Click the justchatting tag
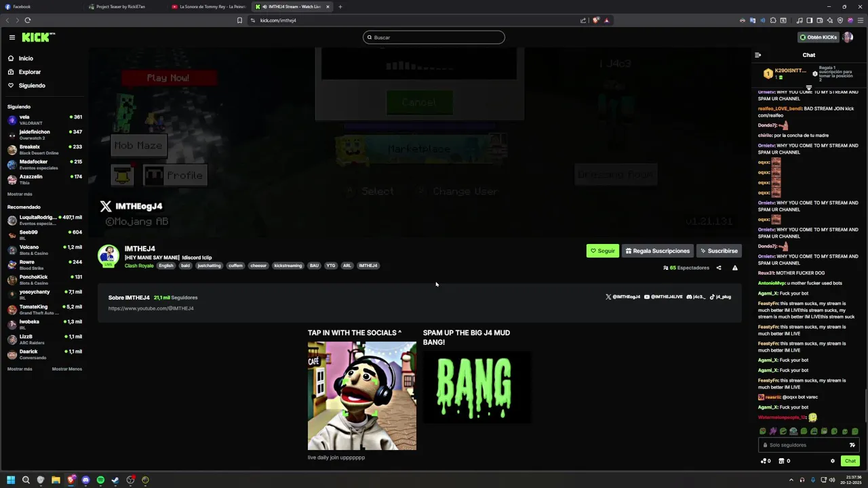 click(209, 266)
